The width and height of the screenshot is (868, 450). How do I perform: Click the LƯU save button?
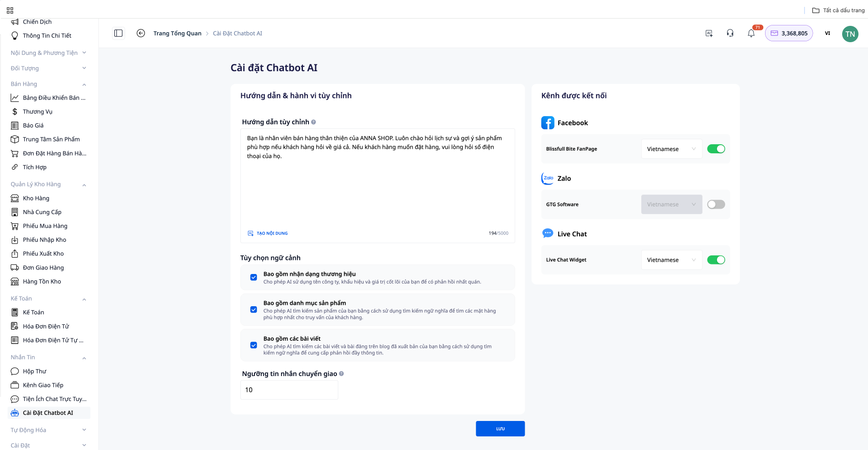[x=500, y=429]
